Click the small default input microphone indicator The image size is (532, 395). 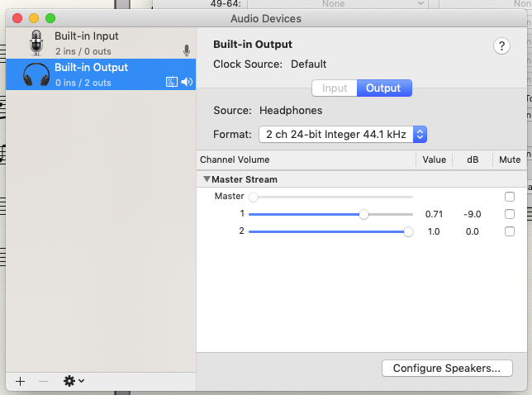click(187, 50)
